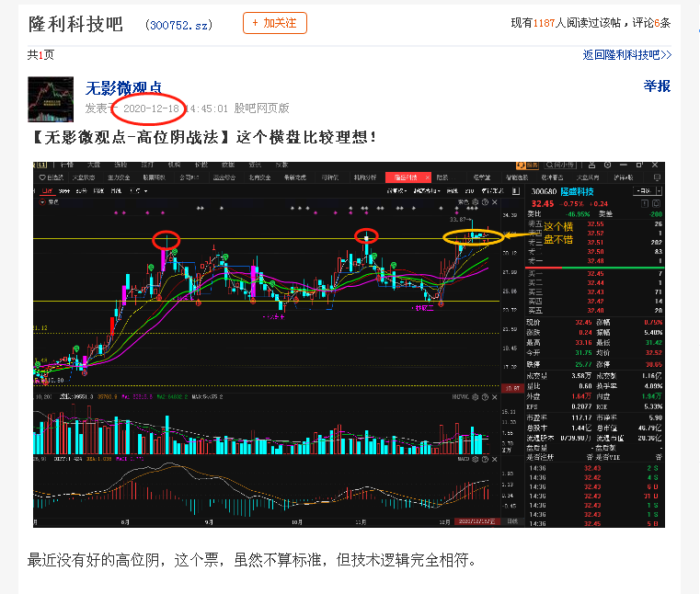Screen dimensions: 700x594
Task: Close the MACD panel
Action: click(x=495, y=459)
